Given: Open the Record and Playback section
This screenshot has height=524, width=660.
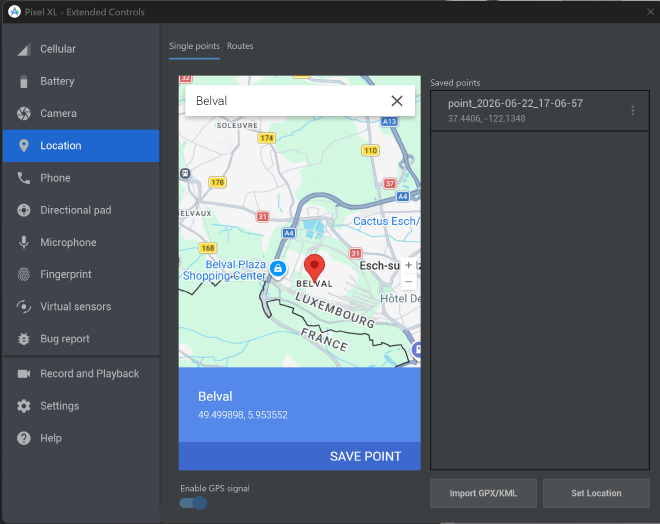Looking at the screenshot, I should click(81, 374).
